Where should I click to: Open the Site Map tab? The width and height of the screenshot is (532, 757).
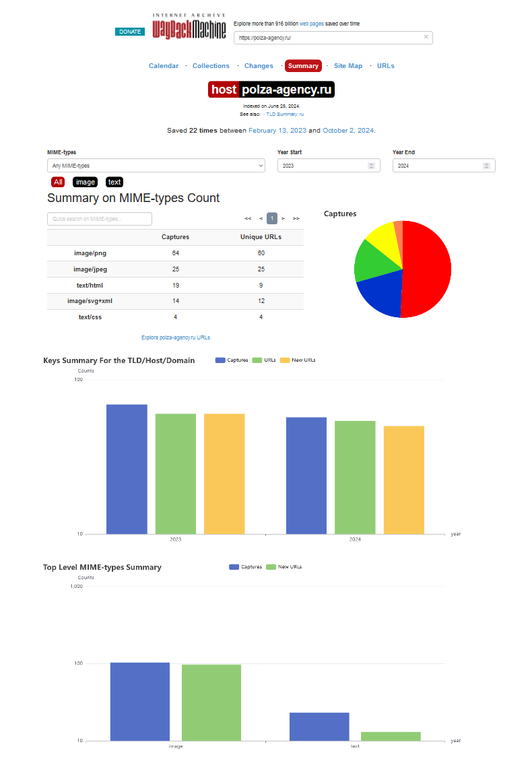[348, 65]
